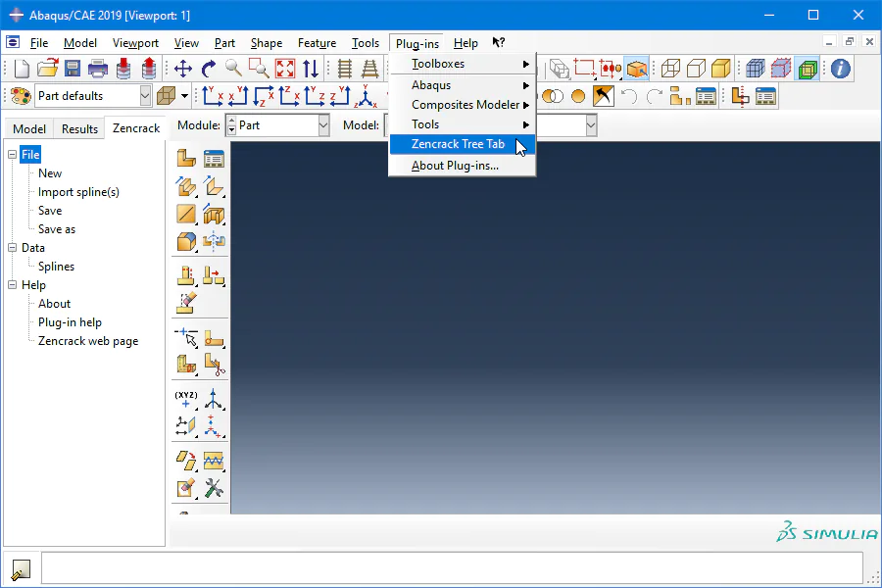Apply the X-Y view orientation
The height and width of the screenshot is (588, 882).
[212, 96]
